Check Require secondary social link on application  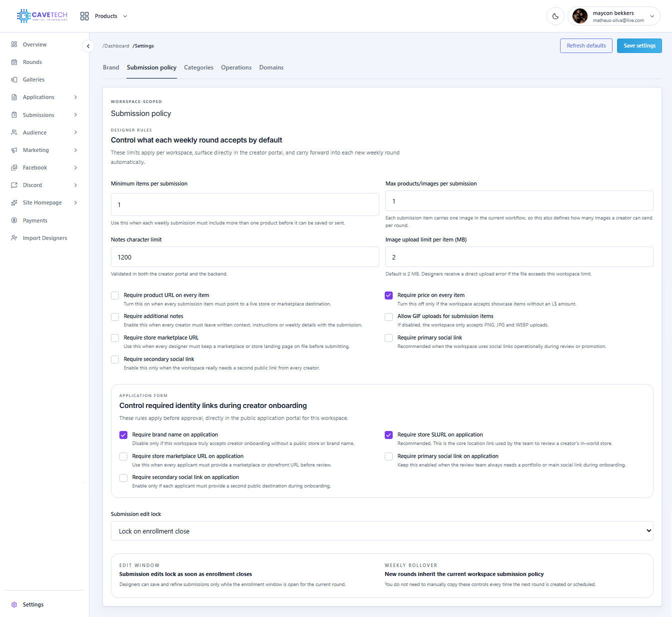pos(123,477)
